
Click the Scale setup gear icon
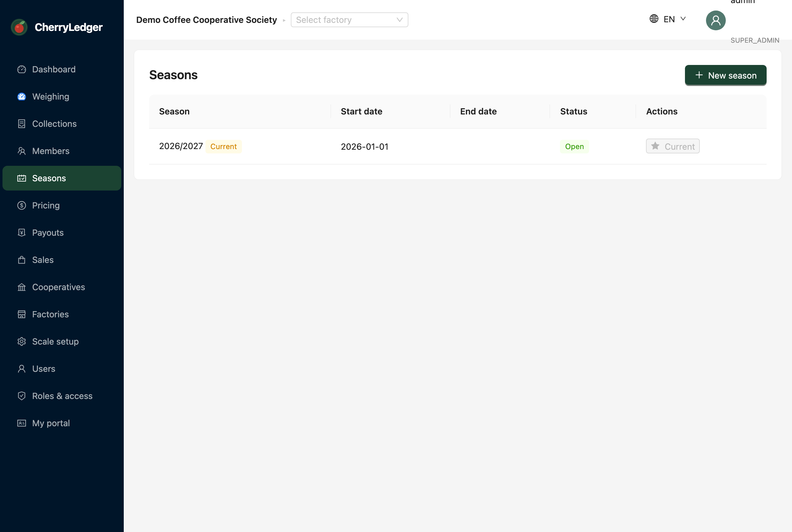[22, 341]
